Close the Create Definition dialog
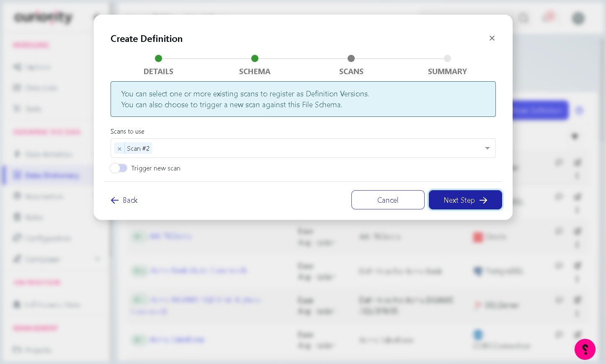The width and height of the screenshot is (606, 364). coord(492,38)
